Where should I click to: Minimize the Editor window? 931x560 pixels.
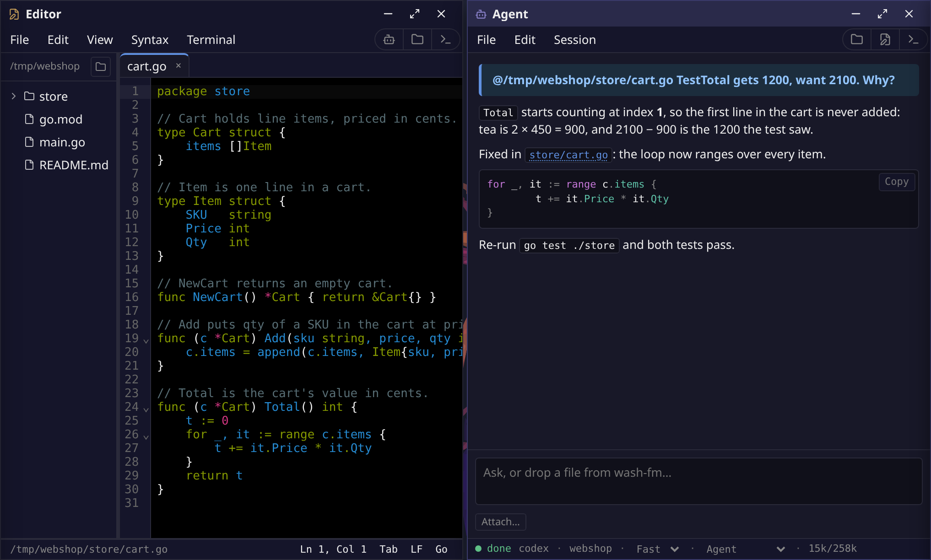click(388, 14)
